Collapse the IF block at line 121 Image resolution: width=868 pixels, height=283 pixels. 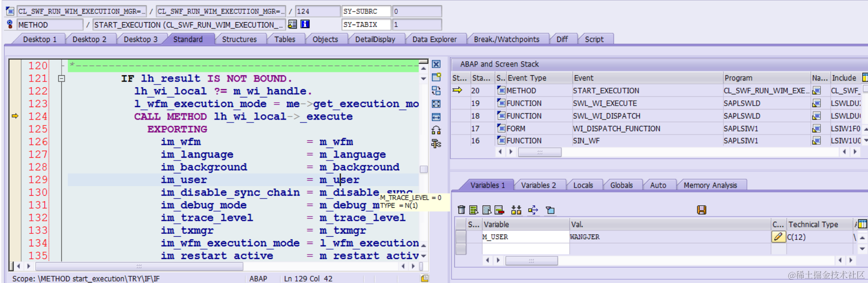click(61, 78)
